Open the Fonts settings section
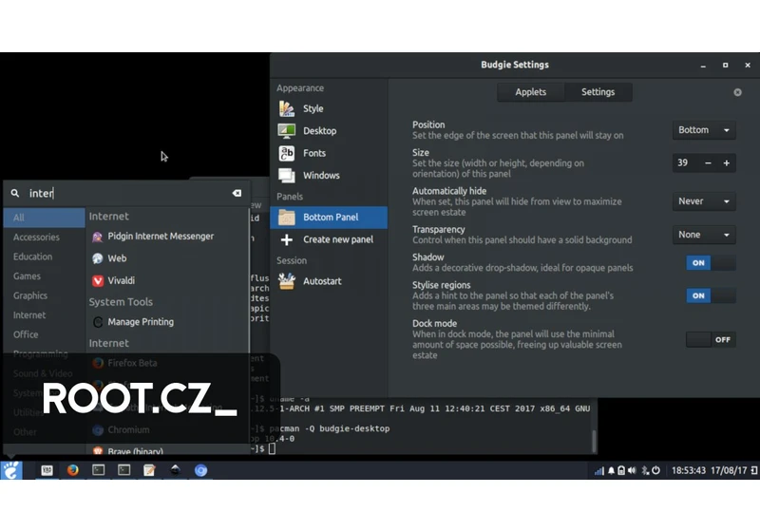This screenshot has height=532, width=760. coord(329,153)
